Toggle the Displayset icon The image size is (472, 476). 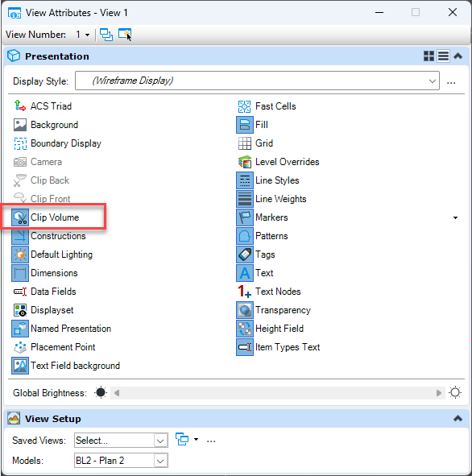[x=20, y=310]
